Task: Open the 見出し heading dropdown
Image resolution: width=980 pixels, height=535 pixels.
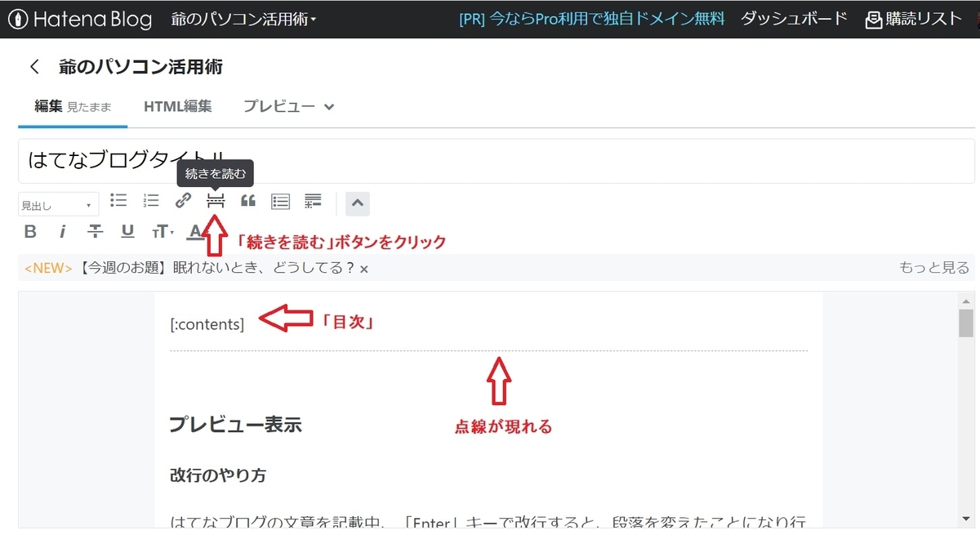Action: pyautogui.click(x=57, y=203)
